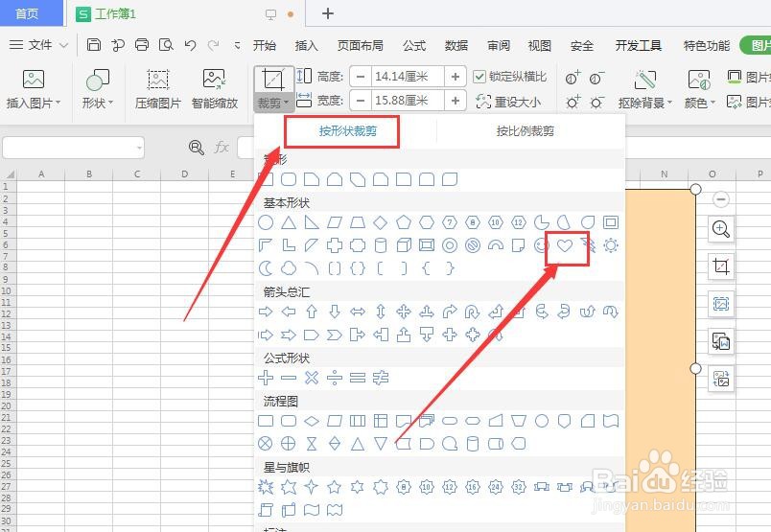The image size is (771, 532).
Task: Decrease the height with the minus button
Action: [361, 77]
